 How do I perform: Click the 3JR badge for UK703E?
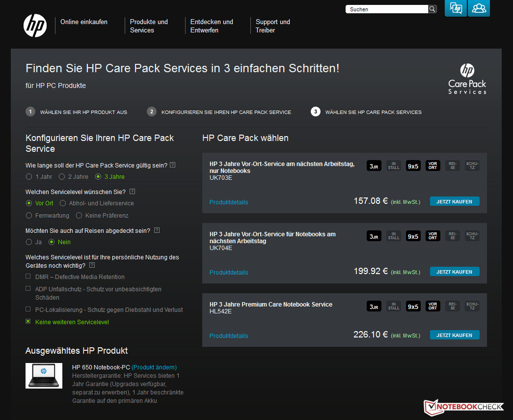(x=374, y=166)
